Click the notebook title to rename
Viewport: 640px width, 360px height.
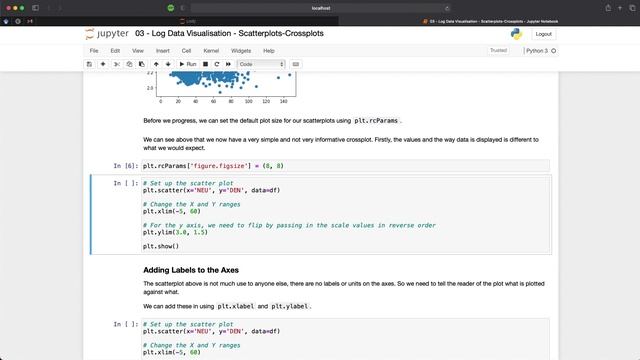click(x=229, y=33)
